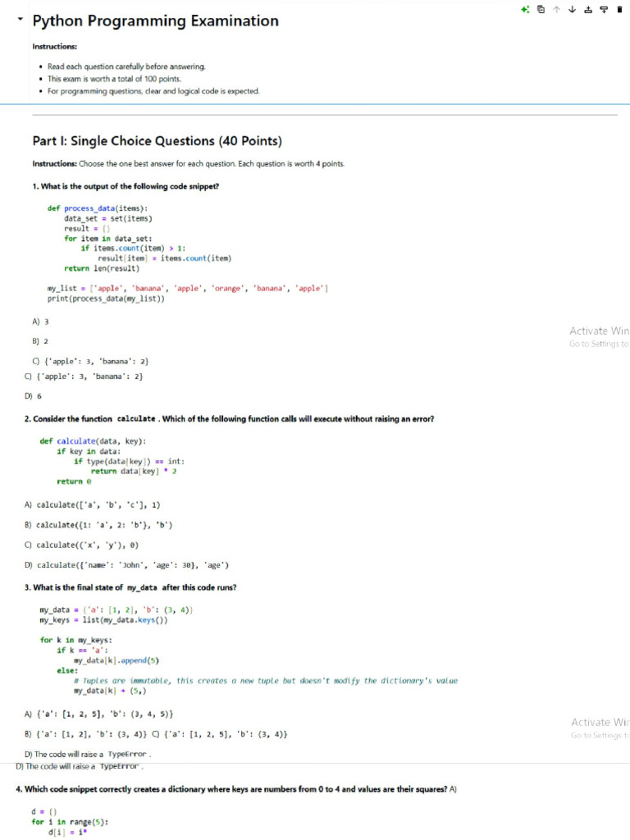Click the green AI sparkle icon
Image resolution: width=630 pixels, height=840 pixels.
coord(525,10)
